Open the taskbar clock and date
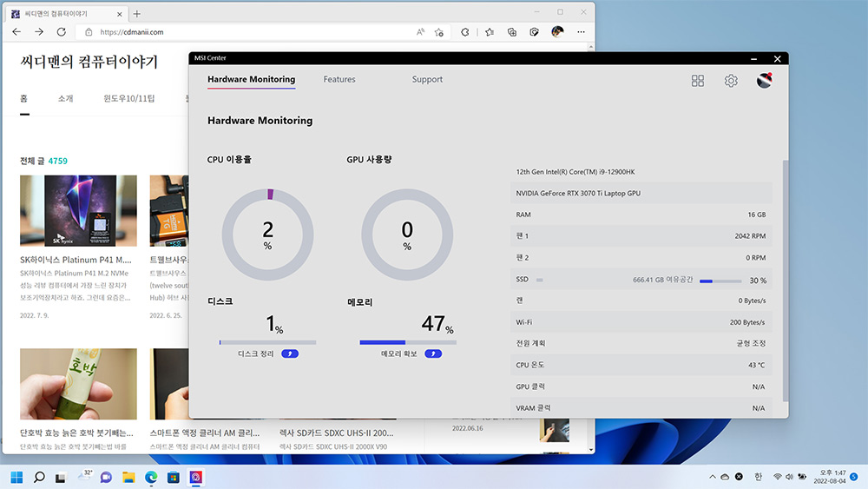This screenshot has width=868, height=489. [x=830, y=477]
